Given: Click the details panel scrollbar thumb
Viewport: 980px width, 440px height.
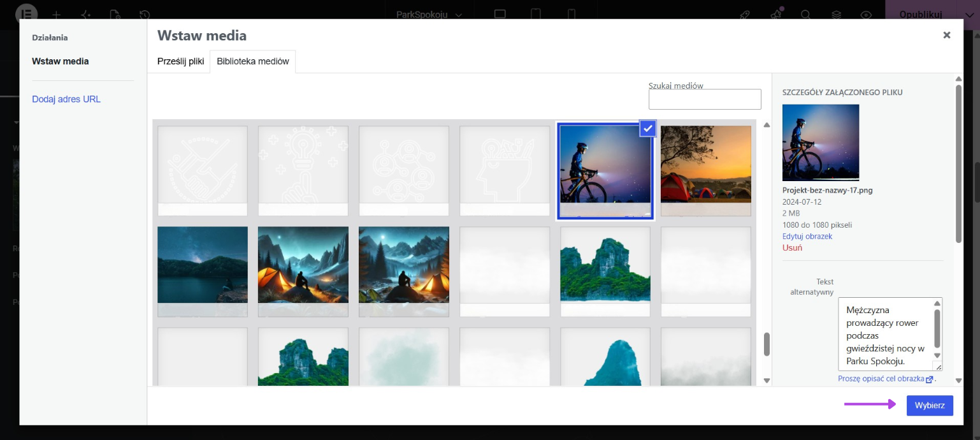Looking at the screenshot, I should (x=958, y=164).
